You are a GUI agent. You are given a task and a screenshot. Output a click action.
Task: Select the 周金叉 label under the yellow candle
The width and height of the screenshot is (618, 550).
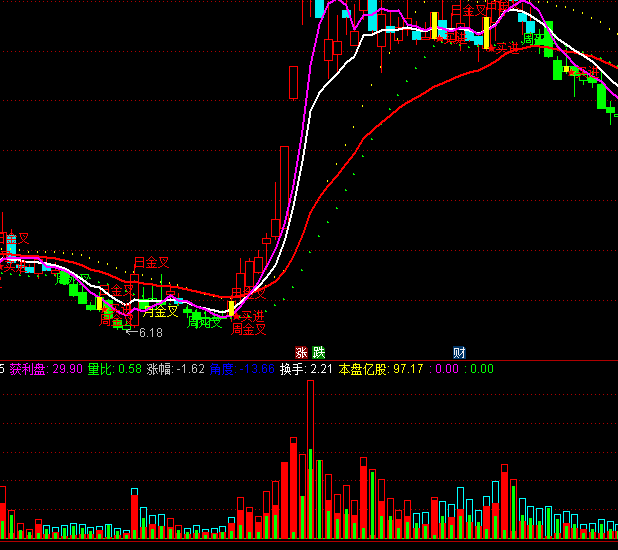click(249, 329)
